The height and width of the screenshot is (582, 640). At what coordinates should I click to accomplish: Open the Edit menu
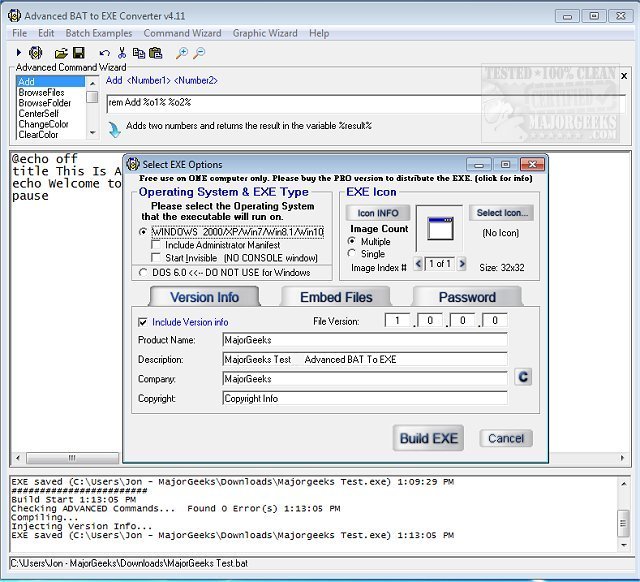pos(46,33)
